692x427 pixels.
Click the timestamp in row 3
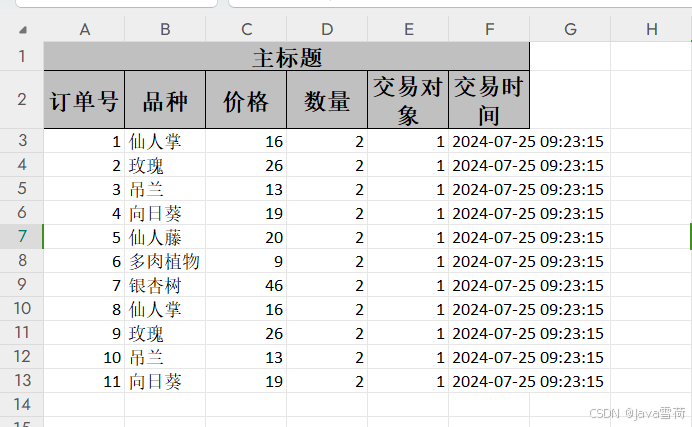(528, 141)
